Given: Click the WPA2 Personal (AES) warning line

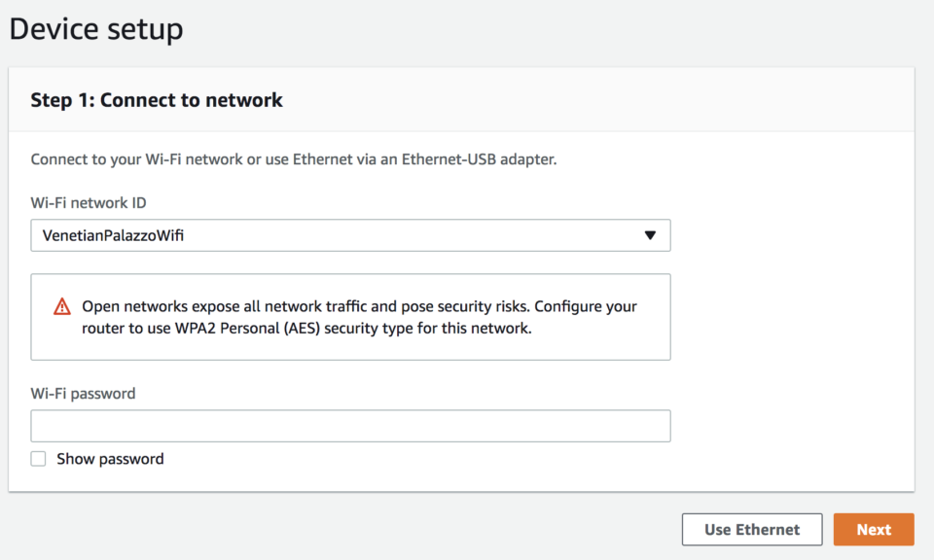Looking at the screenshot, I should [306, 329].
